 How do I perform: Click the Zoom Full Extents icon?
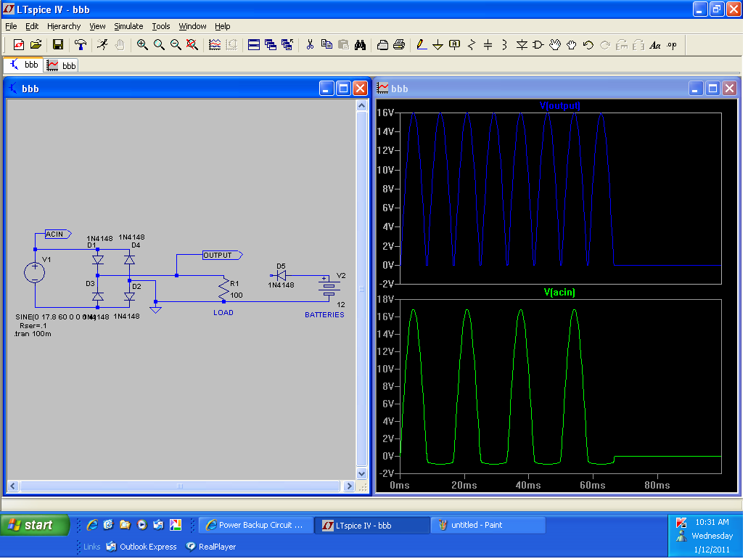(x=192, y=45)
